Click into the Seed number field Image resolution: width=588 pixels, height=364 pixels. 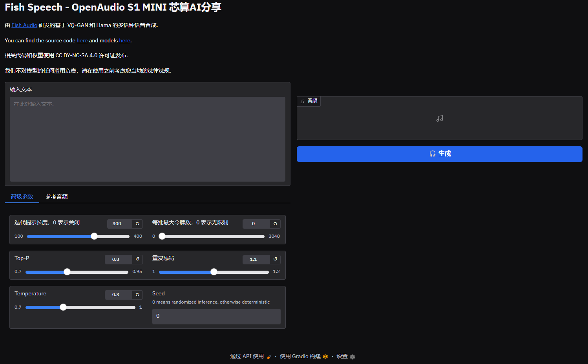pyautogui.click(x=216, y=316)
